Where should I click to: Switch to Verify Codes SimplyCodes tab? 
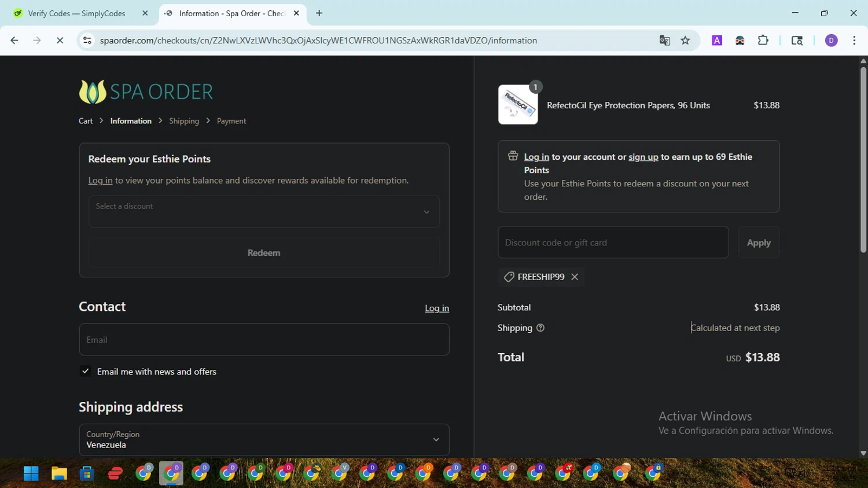[x=76, y=13]
